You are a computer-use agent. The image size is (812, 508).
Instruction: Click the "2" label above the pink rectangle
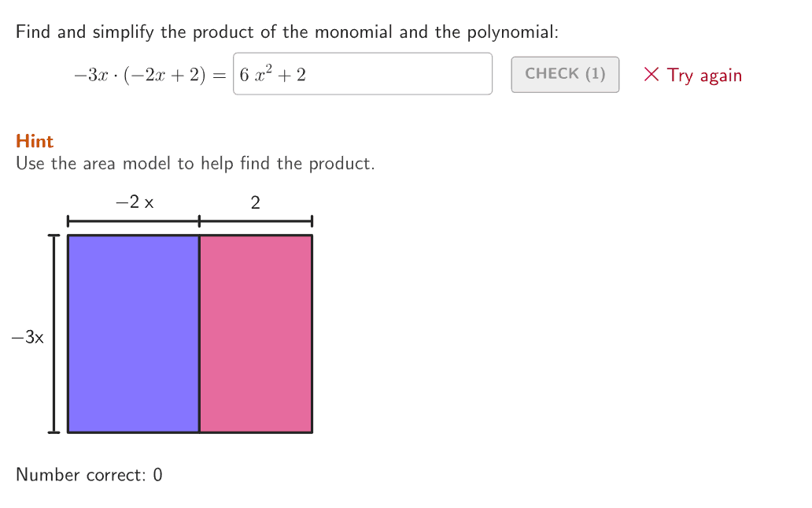(x=255, y=202)
